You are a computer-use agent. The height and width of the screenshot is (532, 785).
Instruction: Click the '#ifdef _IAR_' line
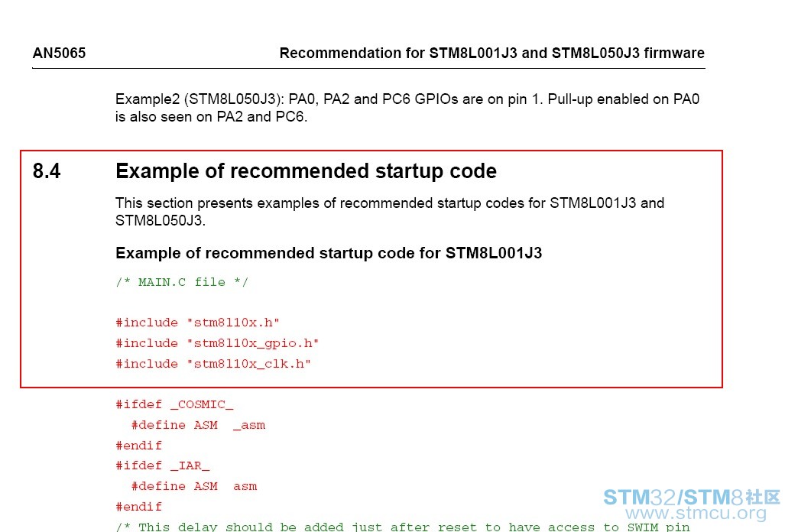162,466
